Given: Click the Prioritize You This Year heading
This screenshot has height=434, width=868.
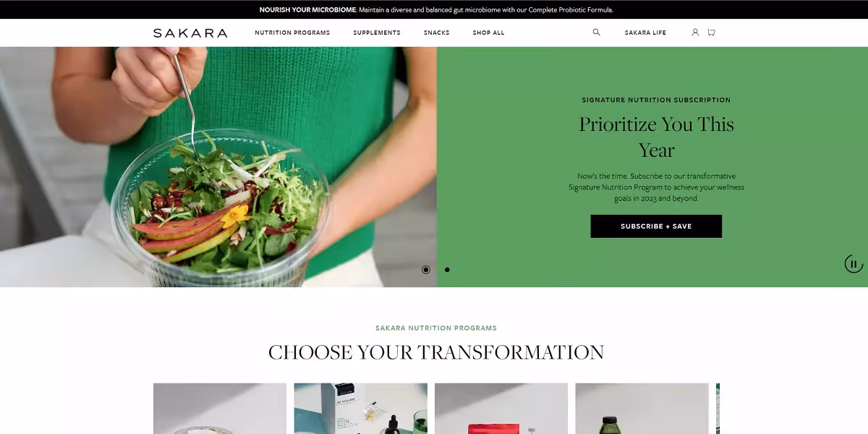Looking at the screenshot, I should point(656,137).
